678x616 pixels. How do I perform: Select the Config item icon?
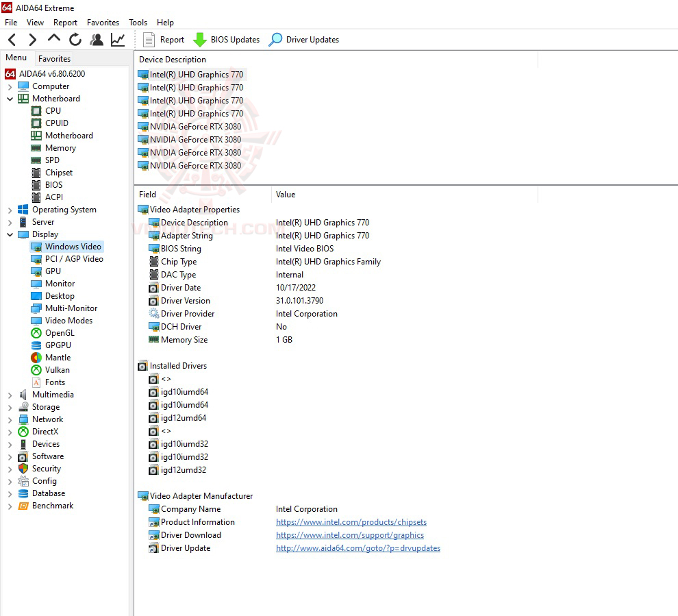[x=23, y=481]
